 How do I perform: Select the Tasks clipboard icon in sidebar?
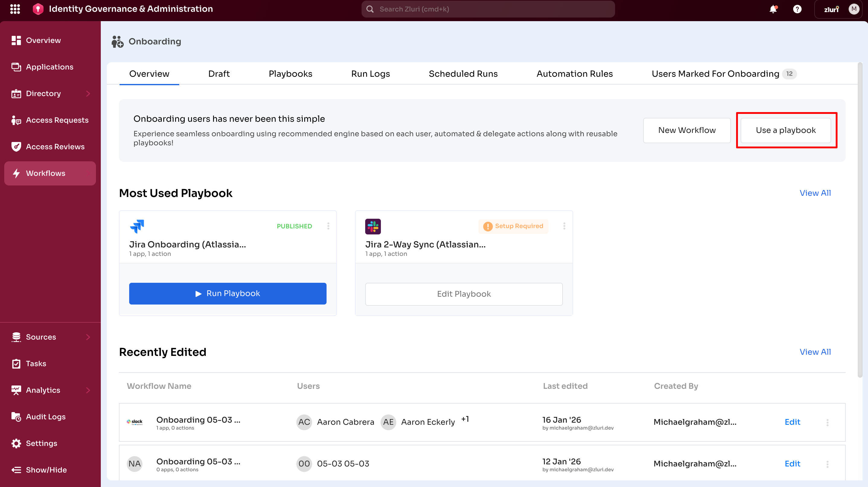pos(16,363)
